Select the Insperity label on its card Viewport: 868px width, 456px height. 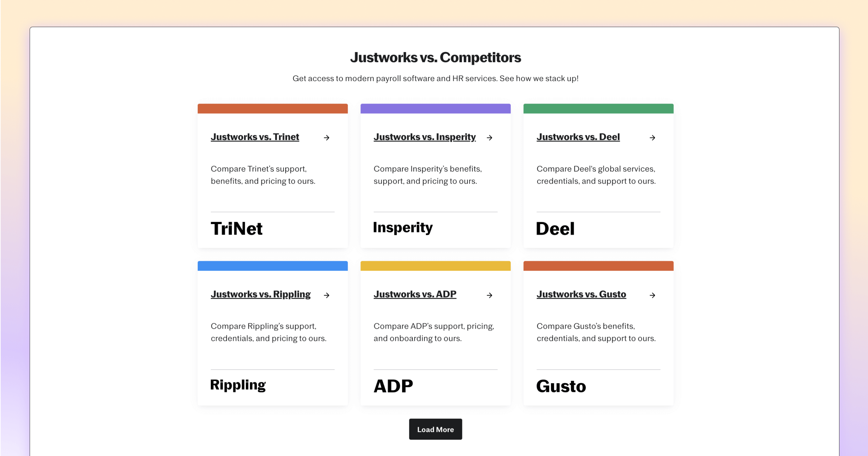pos(403,227)
